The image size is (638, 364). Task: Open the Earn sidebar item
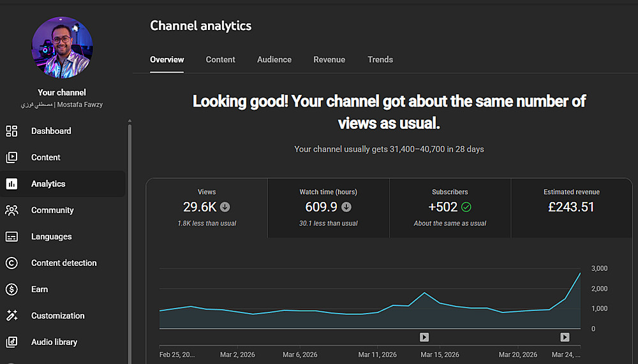pos(63,289)
